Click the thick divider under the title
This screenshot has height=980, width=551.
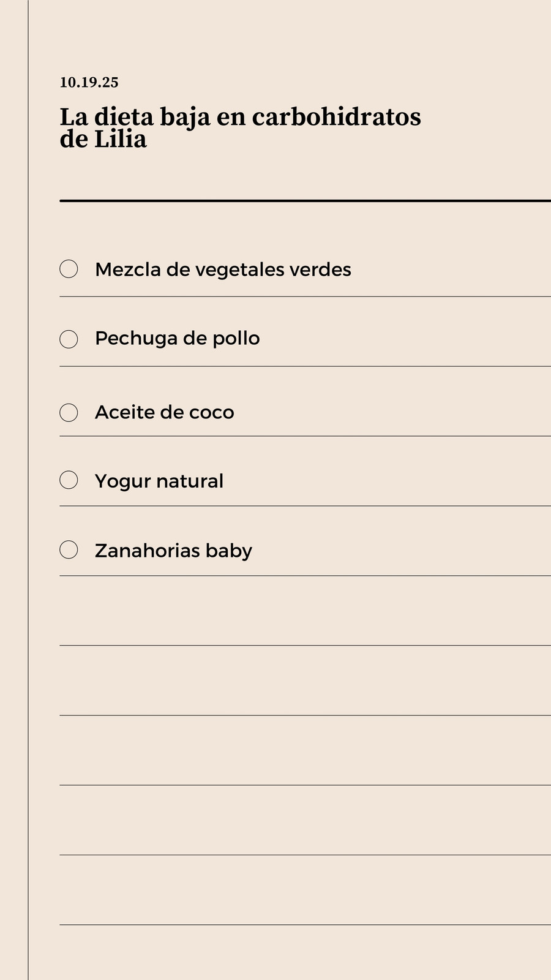(305, 200)
